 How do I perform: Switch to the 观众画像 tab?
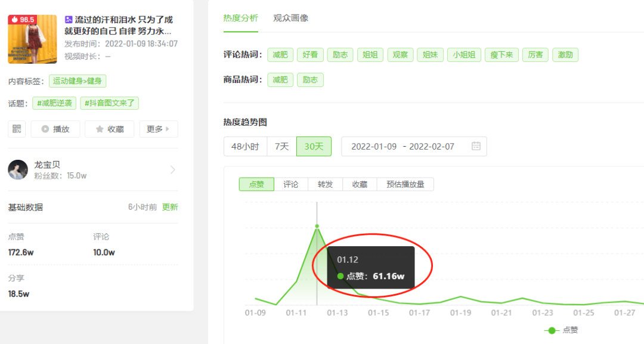click(290, 18)
